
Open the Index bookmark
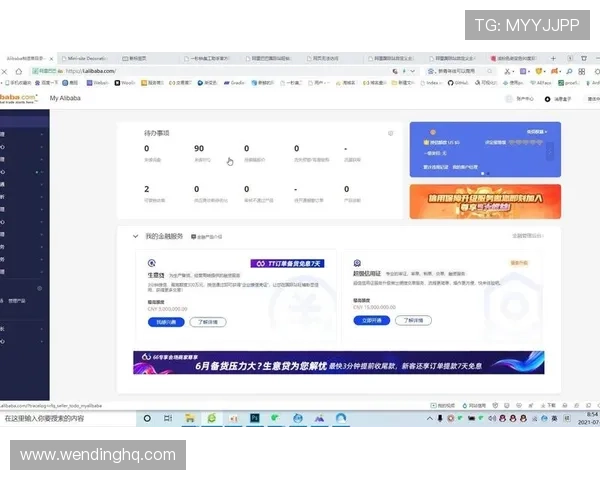click(430, 83)
